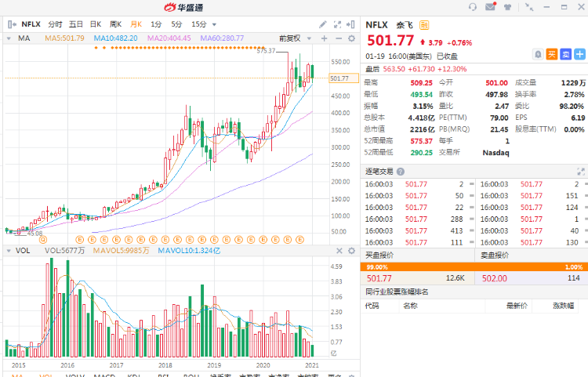Open the messages envelope icon
Screen dimensions: 588x377
(491, 7)
